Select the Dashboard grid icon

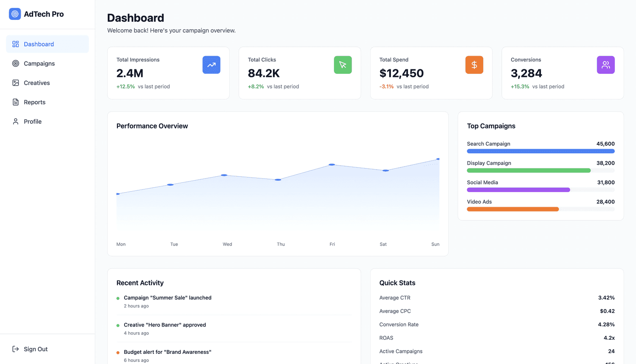[17, 44]
